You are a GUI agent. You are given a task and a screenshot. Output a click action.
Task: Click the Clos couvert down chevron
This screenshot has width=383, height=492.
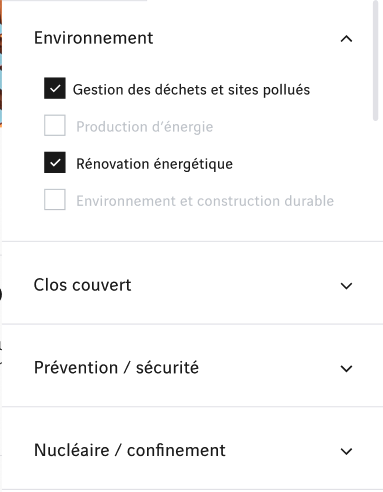pyautogui.click(x=346, y=286)
